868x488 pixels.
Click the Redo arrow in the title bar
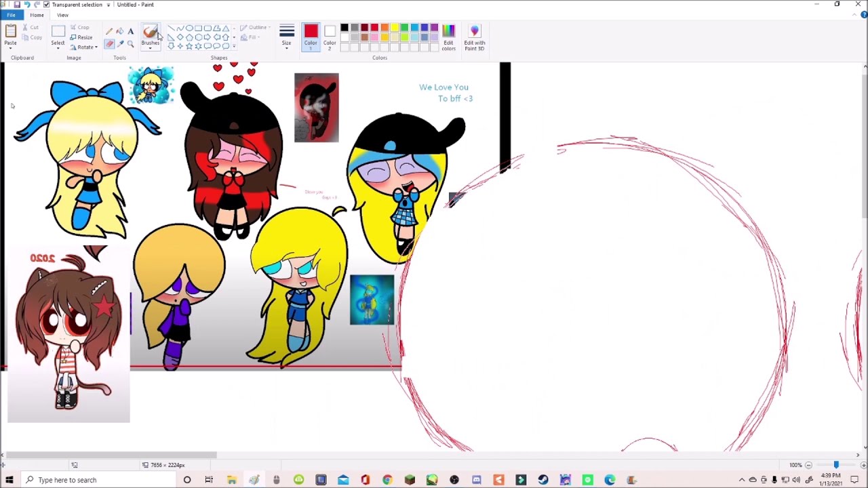37,4
